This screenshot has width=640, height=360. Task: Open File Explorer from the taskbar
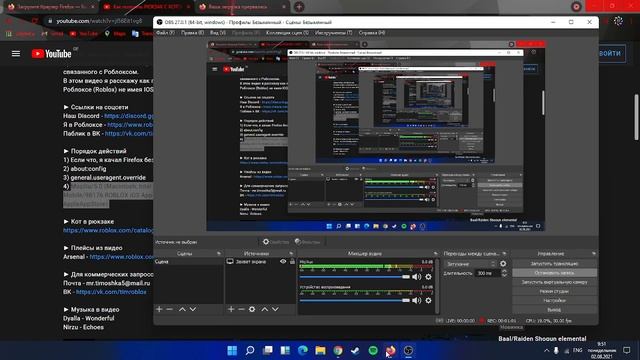click(x=320, y=350)
